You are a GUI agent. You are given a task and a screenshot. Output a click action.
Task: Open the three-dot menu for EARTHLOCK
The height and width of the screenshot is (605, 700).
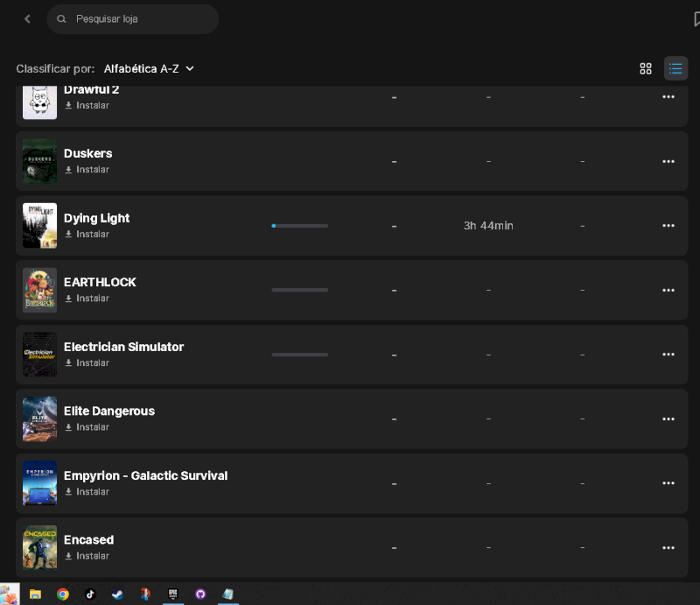tap(668, 290)
